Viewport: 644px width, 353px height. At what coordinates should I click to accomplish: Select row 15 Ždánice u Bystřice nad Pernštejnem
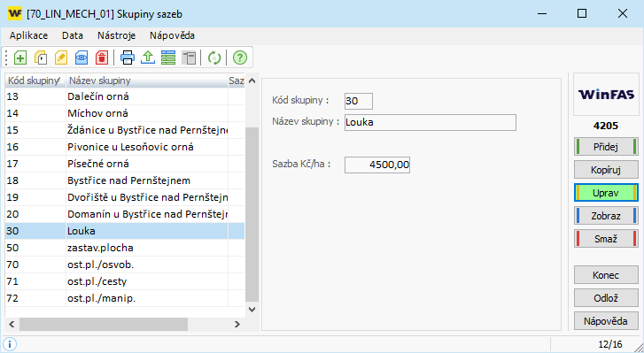tap(125, 130)
